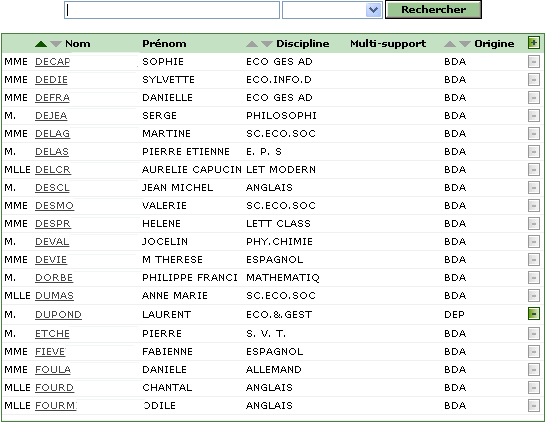Click the Rechercher button
Image resolution: width=545 pixels, height=422 pixels.
[x=433, y=9]
